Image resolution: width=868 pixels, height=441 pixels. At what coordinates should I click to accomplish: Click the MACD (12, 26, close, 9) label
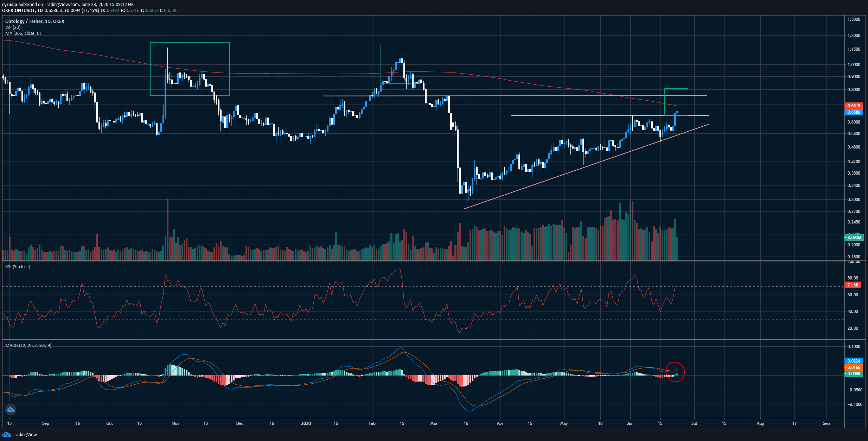28,346
